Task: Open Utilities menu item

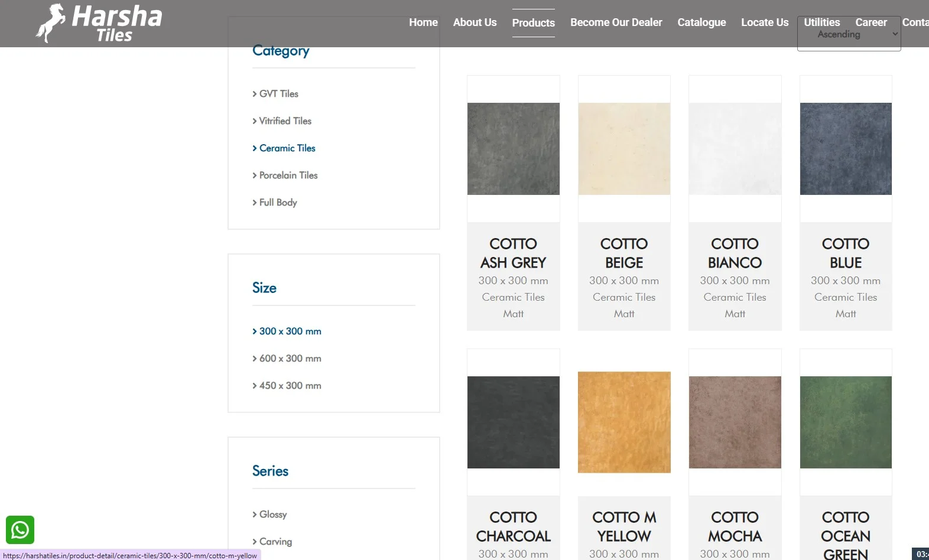Action: (821, 22)
